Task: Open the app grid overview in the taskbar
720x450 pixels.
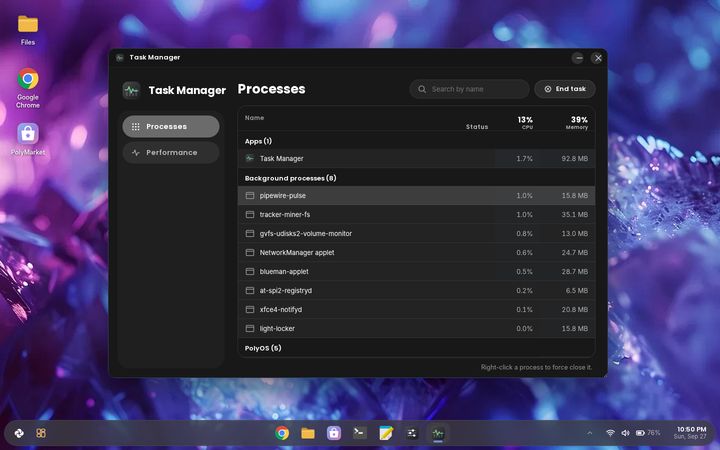Action: click(41, 433)
